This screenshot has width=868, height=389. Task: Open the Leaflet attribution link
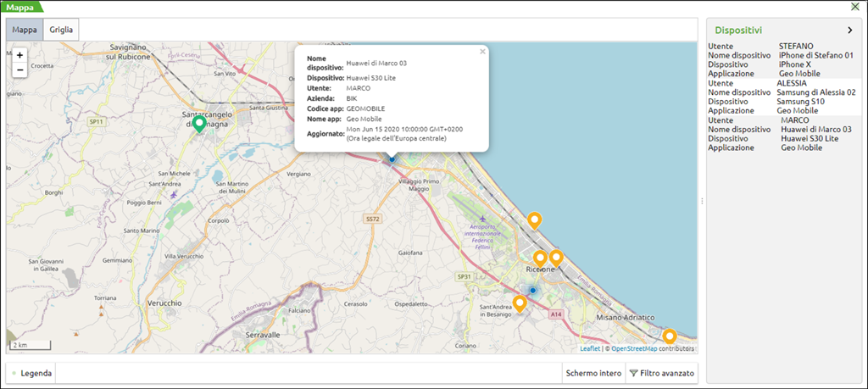590,348
